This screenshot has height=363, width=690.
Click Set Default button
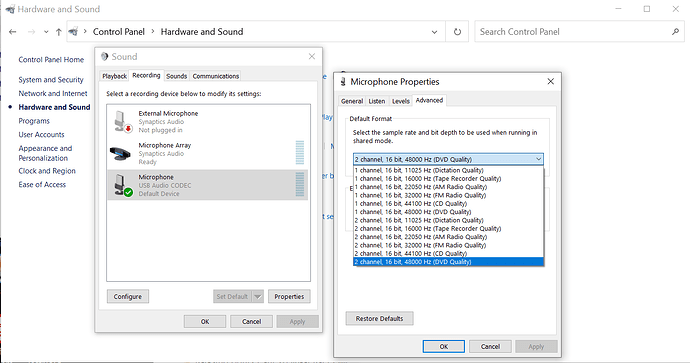(232, 297)
